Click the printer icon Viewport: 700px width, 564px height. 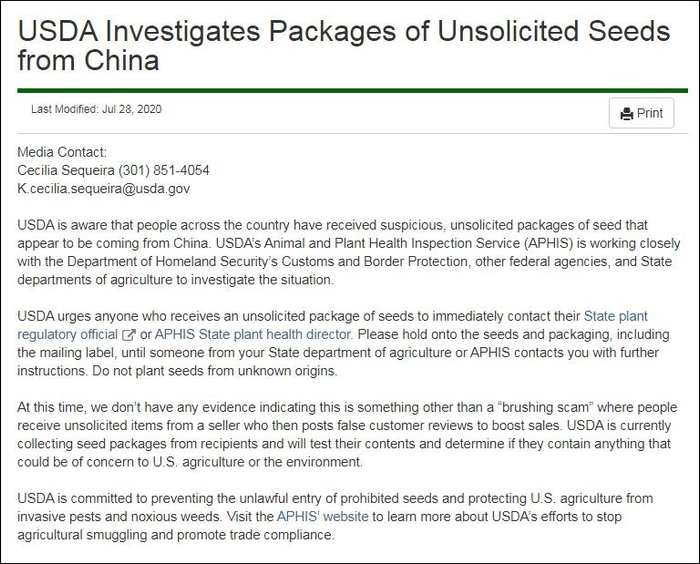[x=627, y=114]
